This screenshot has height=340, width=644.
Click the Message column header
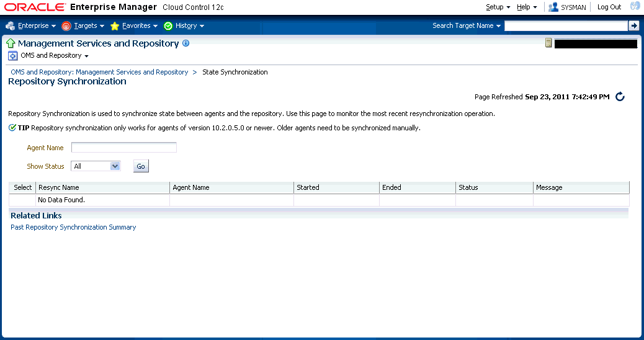pyautogui.click(x=581, y=187)
